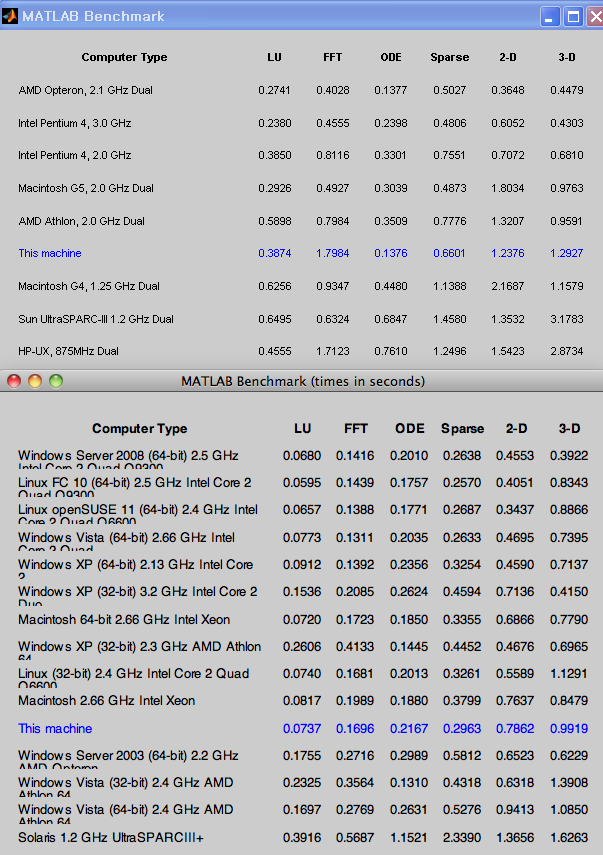Select the 'Intel Pentium 4, 2.0 GHz' row label
603x855 pixels.
pos(75,155)
